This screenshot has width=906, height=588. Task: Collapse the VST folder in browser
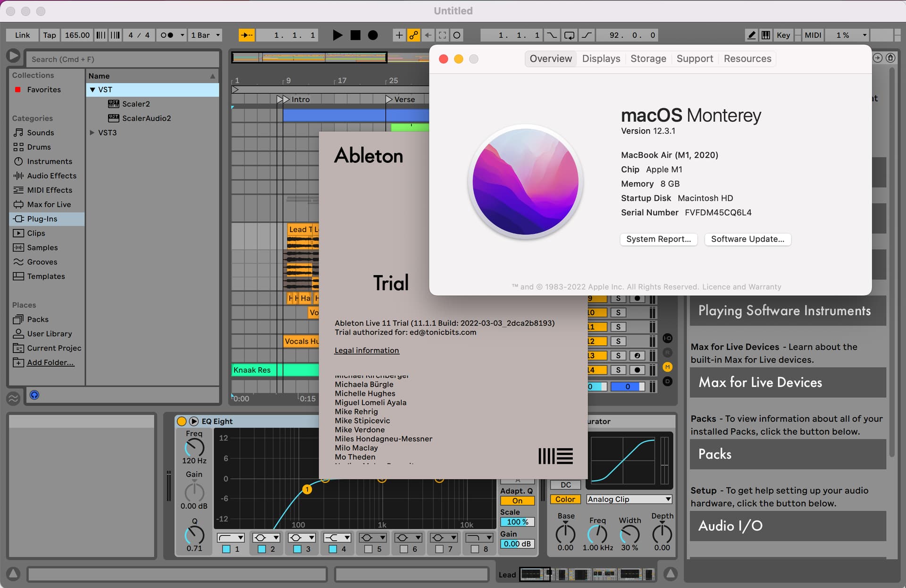pyautogui.click(x=92, y=90)
